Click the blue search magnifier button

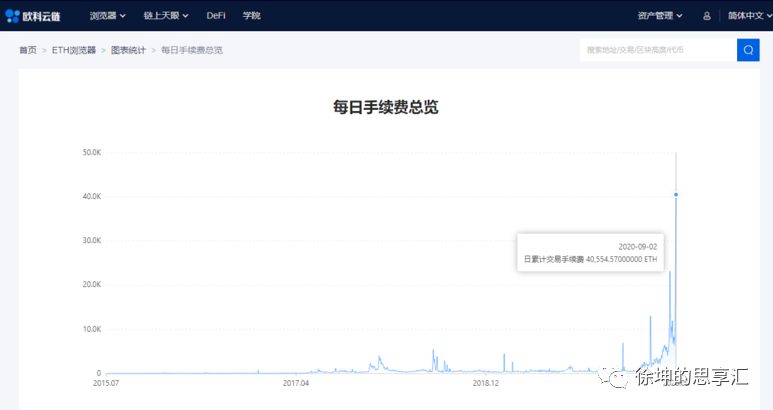[748, 50]
